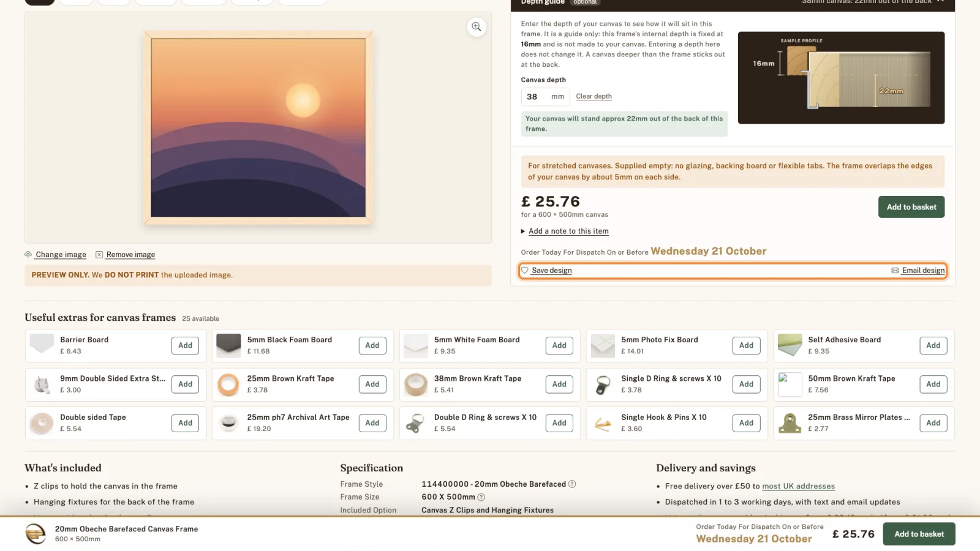Screen dimensions: 980x551
Task: Click the Self Adhesive Board image
Action: [790, 345]
